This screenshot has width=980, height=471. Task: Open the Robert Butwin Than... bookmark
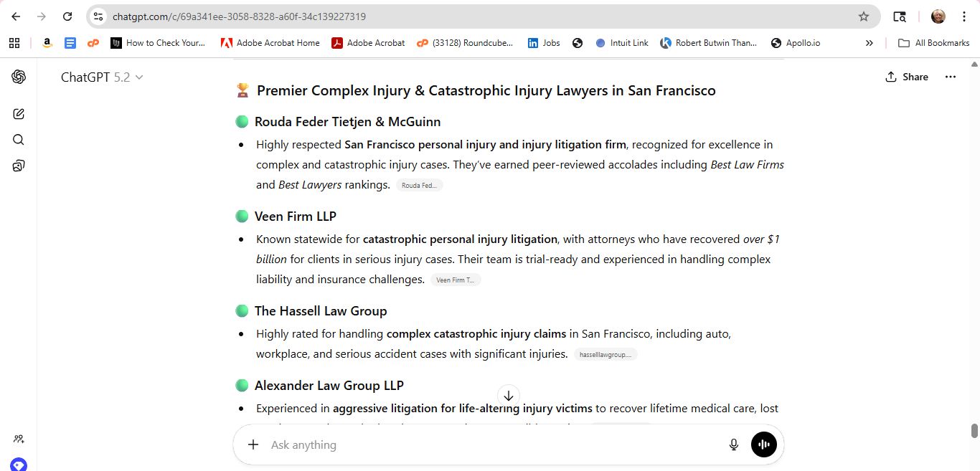tap(709, 43)
